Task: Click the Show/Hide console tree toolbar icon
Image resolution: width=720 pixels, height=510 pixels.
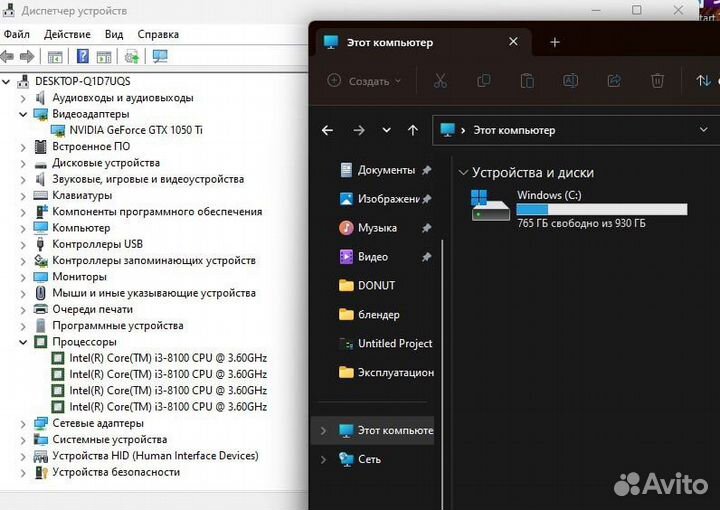Action: pyautogui.click(x=55, y=57)
